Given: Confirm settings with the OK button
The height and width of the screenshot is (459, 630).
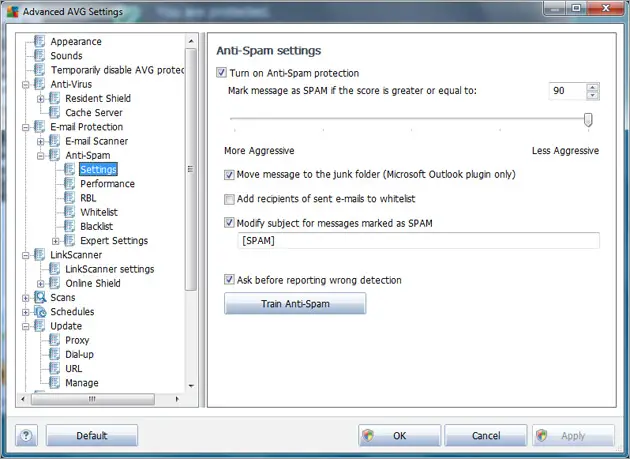Looking at the screenshot, I should click(399, 435).
